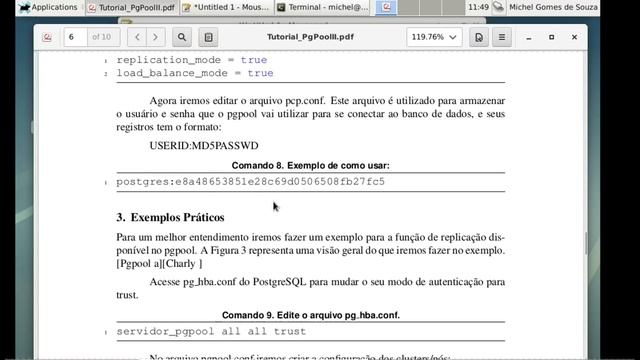640x360 pixels.
Task: Click the vertical scrollbar of the document
Action: pyautogui.click(x=586, y=243)
